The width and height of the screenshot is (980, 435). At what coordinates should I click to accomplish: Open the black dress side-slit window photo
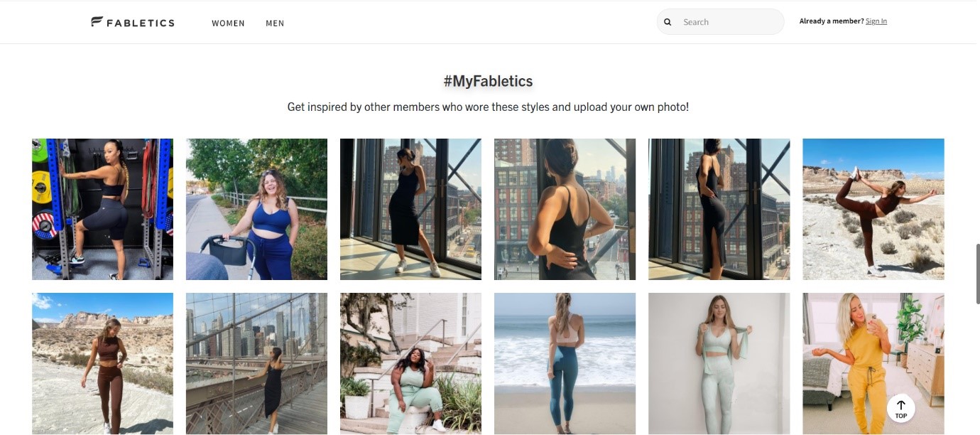coord(719,209)
